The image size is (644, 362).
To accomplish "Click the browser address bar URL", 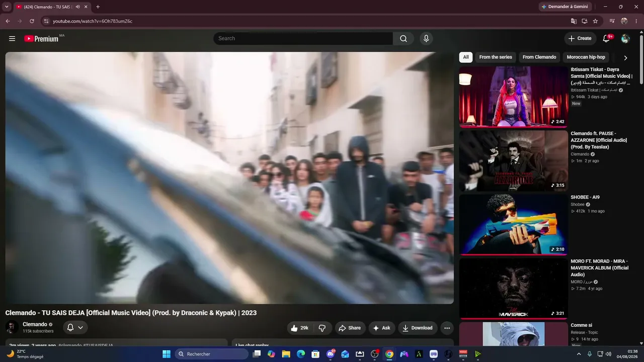I will (93, 21).
